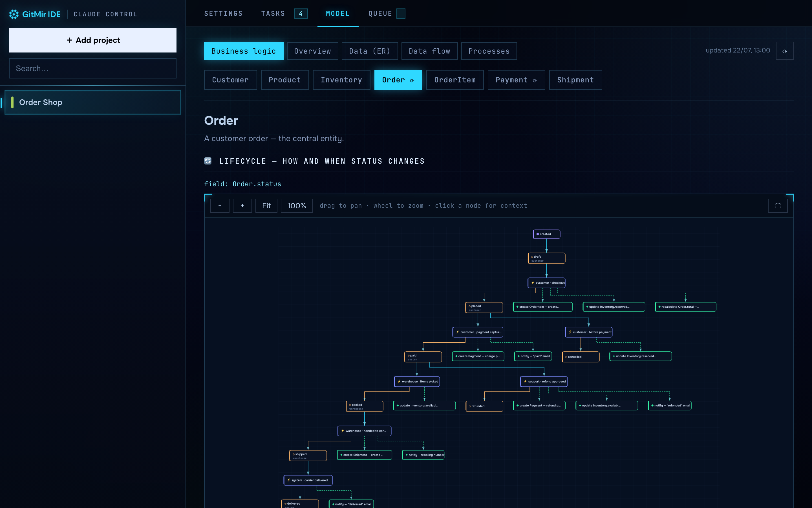The height and width of the screenshot is (508, 812).
Task: Click 'warehouse · handed to car...' event node
Action: coord(364,431)
